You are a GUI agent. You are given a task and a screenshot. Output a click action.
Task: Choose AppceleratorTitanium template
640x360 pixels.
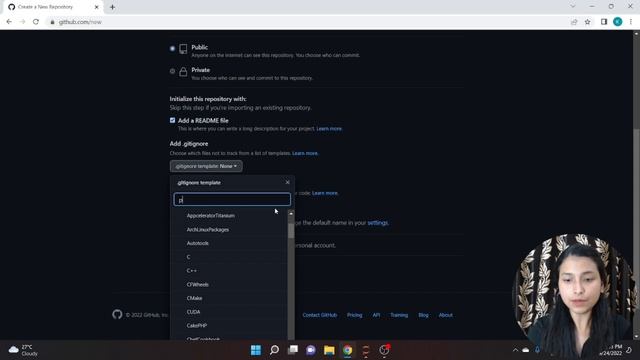click(211, 216)
